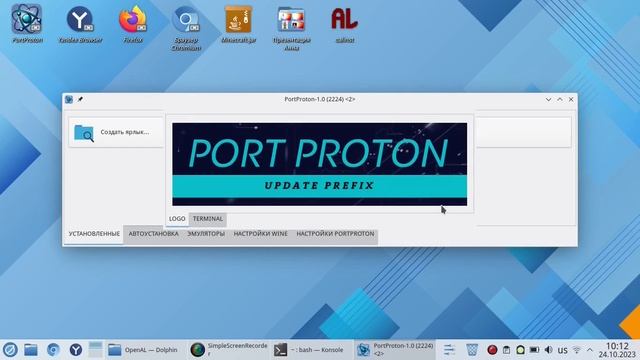
Task: Open the trash bin from the taskbar
Action: [x=472, y=350]
